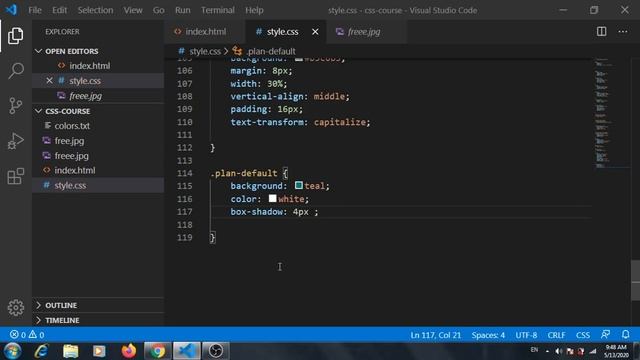Open the Selection menu
The width and height of the screenshot is (640, 360).
pos(95,10)
